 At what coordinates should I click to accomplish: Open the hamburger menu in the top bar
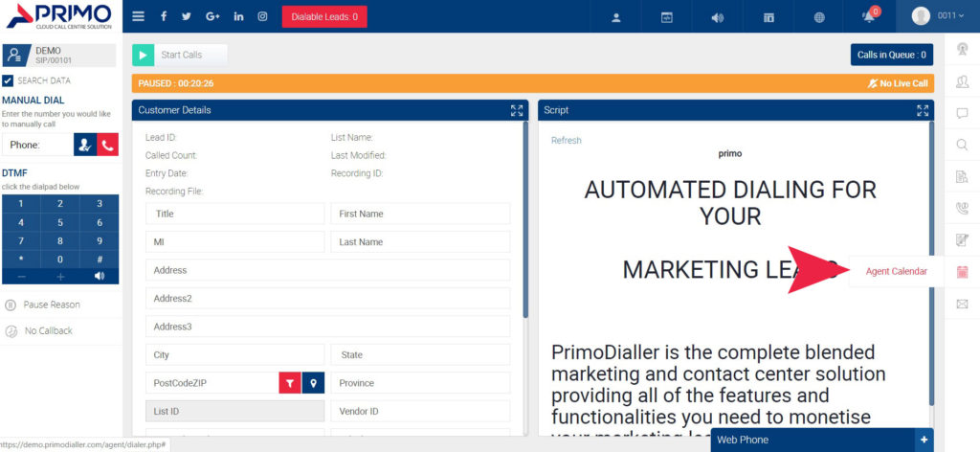pyautogui.click(x=139, y=16)
